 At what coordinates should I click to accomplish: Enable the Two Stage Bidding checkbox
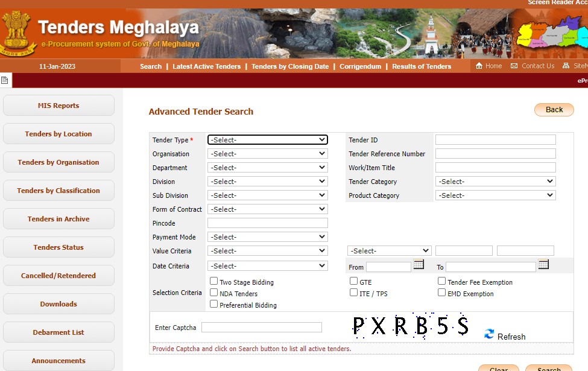click(x=214, y=281)
